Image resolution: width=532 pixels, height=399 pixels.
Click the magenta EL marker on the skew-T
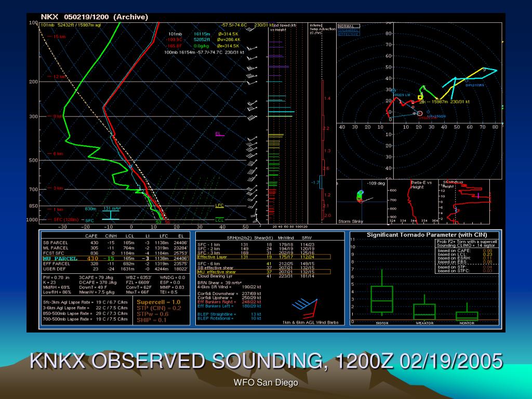tap(219, 134)
